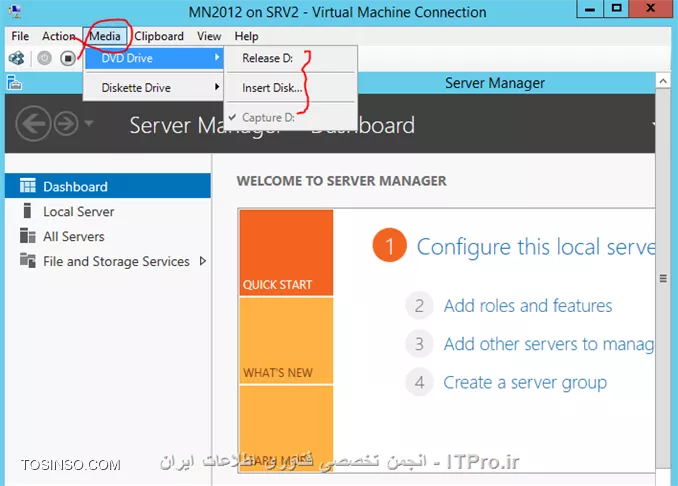
Task: Click Add roles and features link
Action: click(528, 306)
